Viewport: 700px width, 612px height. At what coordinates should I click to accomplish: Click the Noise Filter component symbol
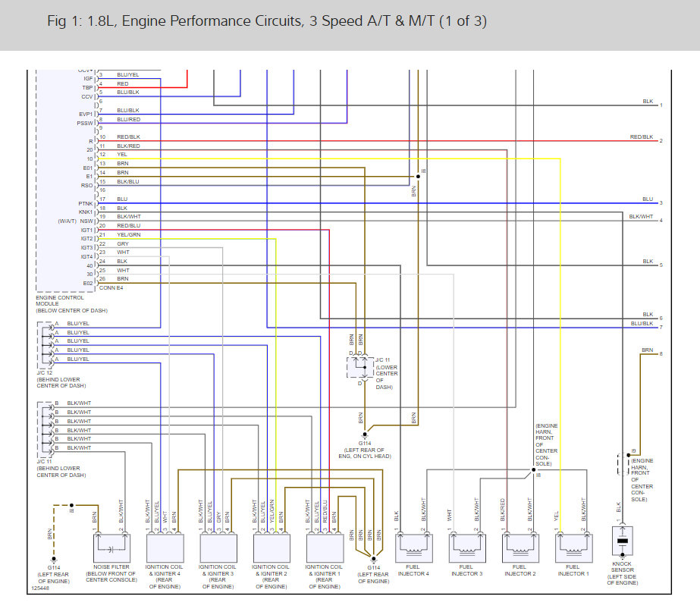111,548
